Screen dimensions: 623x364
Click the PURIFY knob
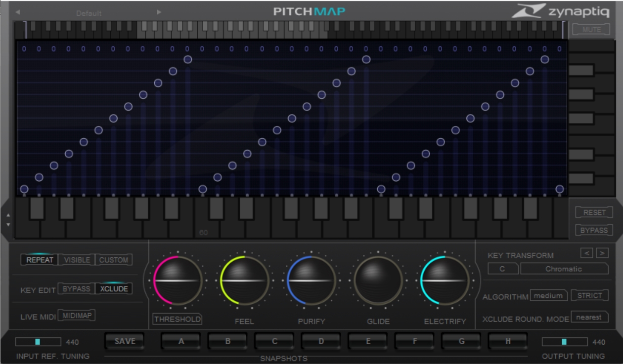pos(311,281)
